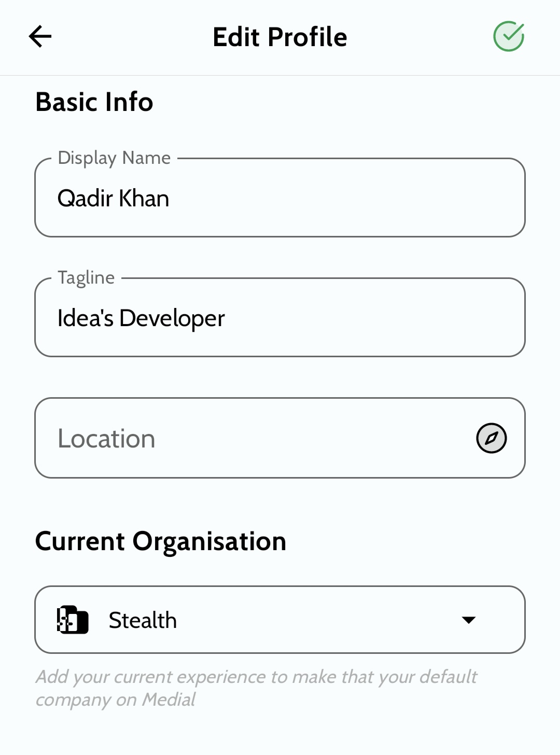This screenshot has width=560, height=755.
Task: Expand the organisation dropdown arrow
Action: [469, 620]
